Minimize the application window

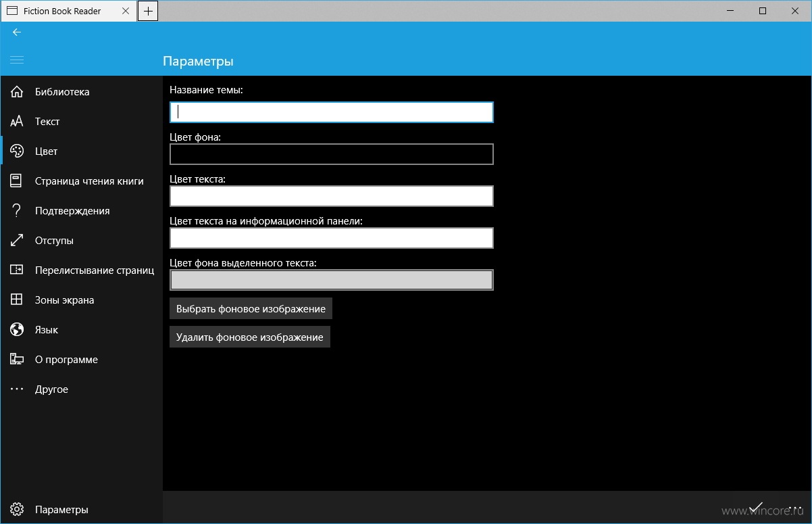732,11
